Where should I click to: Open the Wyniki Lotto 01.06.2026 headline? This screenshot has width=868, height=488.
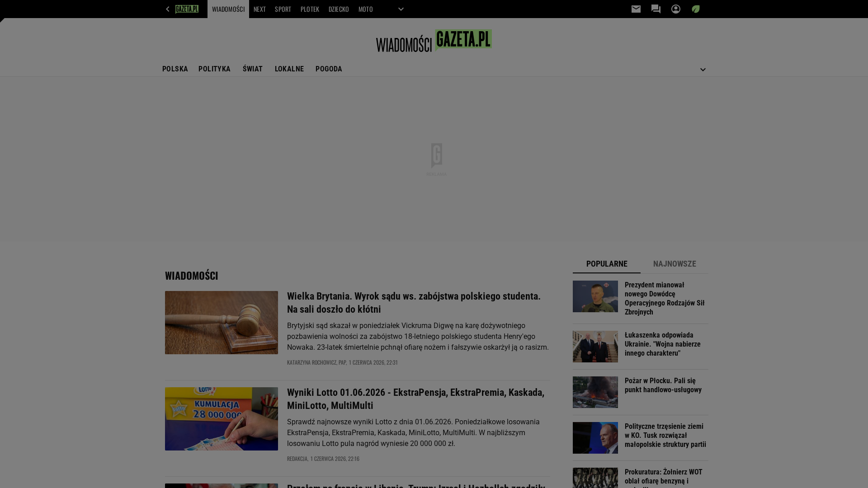coord(415,399)
